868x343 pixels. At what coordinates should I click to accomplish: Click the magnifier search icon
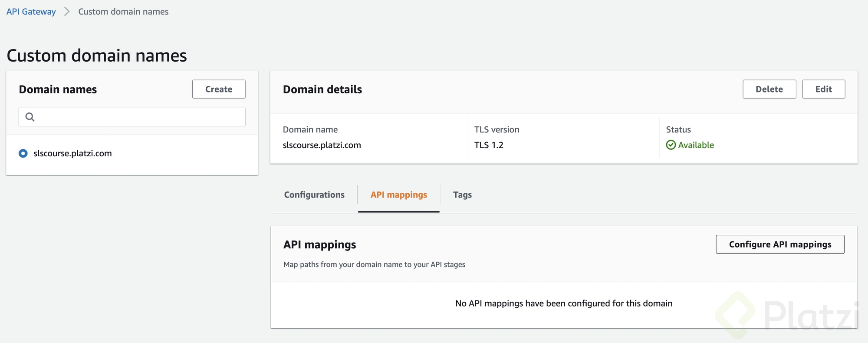pos(30,117)
